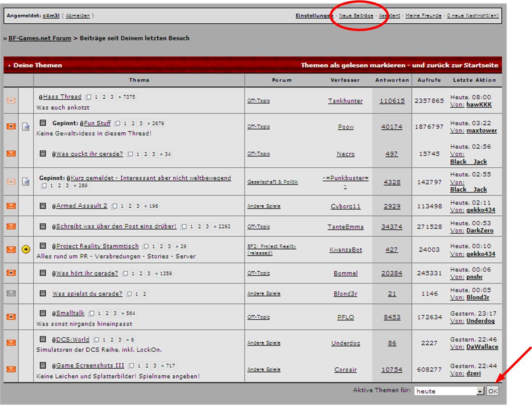Click Abmelden to log out

pos(78,16)
